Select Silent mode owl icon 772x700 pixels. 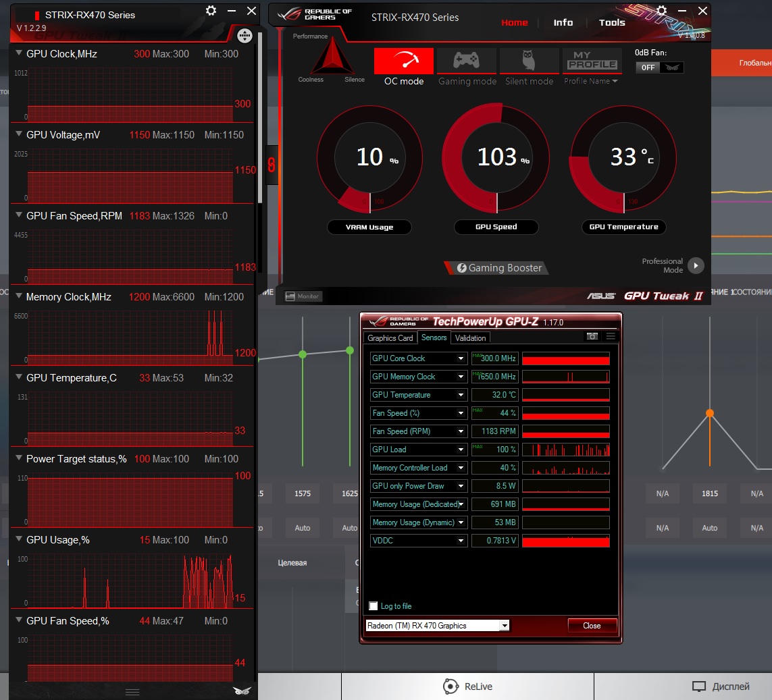529,61
